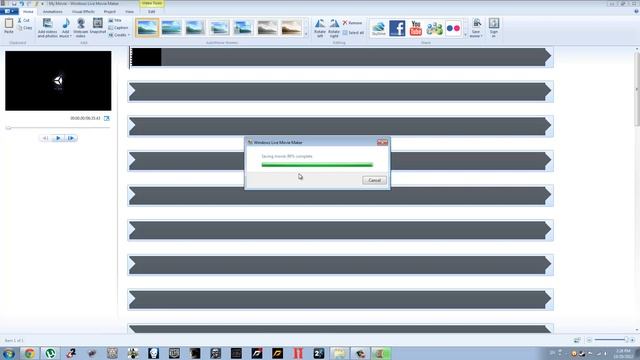Open the Windows Start menu
Viewport: 640px width, 360px height.
click(9, 353)
